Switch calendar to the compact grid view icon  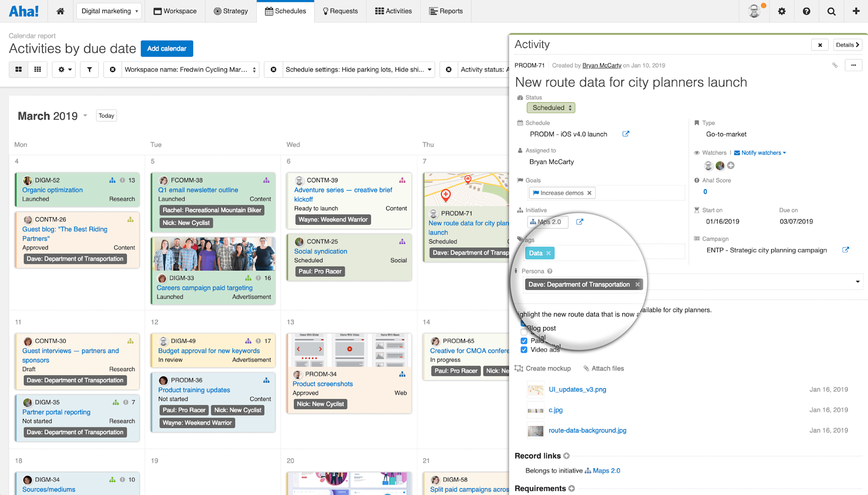38,69
